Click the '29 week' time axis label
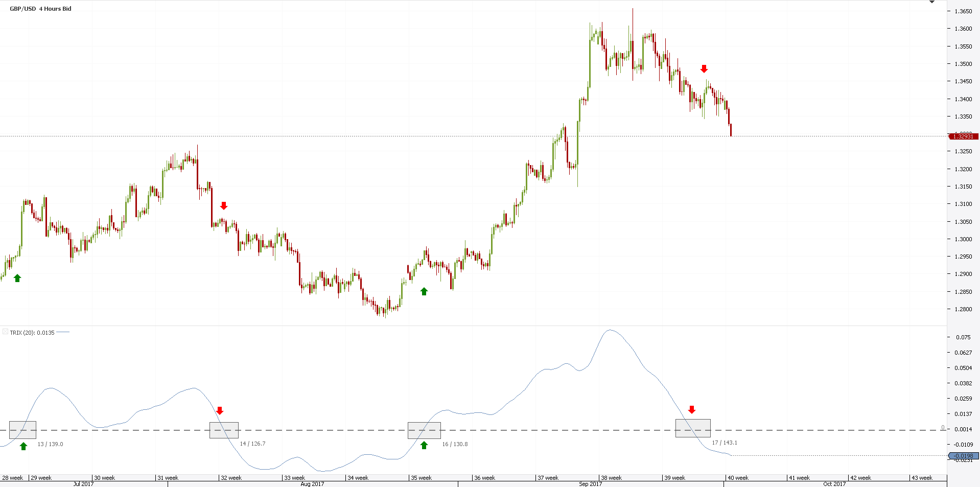 41,478
